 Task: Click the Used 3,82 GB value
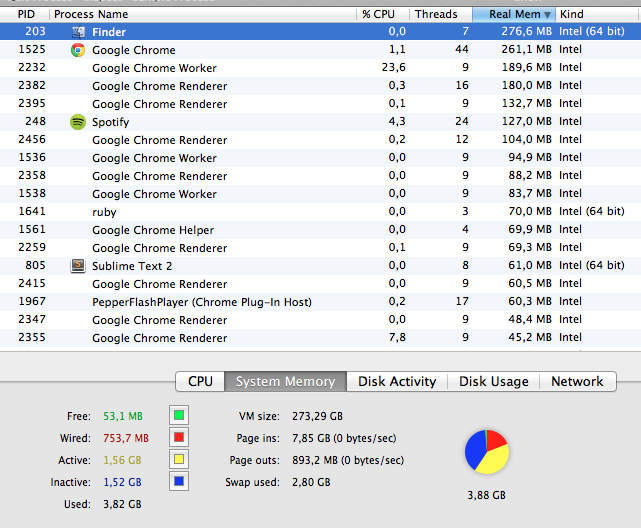coord(122,504)
